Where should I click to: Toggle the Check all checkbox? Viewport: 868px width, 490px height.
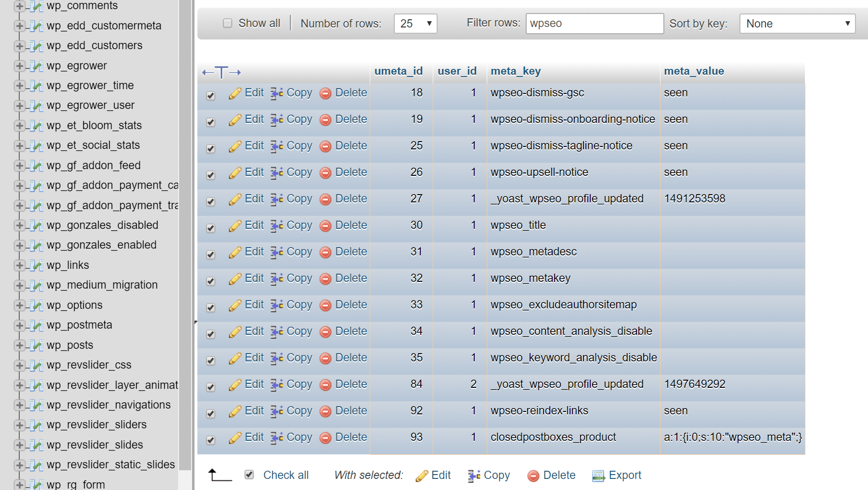(x=249, y=475)
